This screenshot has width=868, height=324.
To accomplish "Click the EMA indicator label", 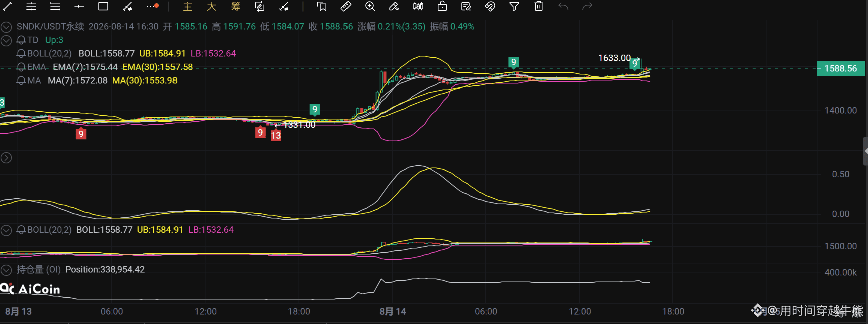I will point(37,67).
